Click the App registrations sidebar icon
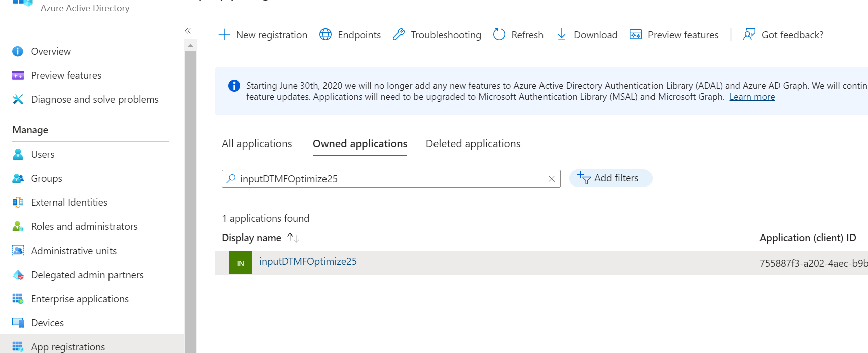The width and height of the screenshot is (868, 353). (x=18, y=347)
